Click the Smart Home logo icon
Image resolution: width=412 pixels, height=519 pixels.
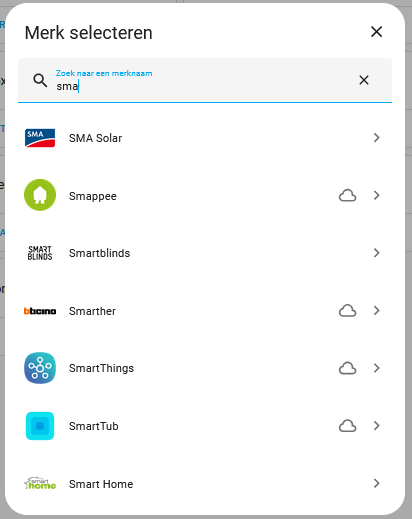[x=40, y=483]
